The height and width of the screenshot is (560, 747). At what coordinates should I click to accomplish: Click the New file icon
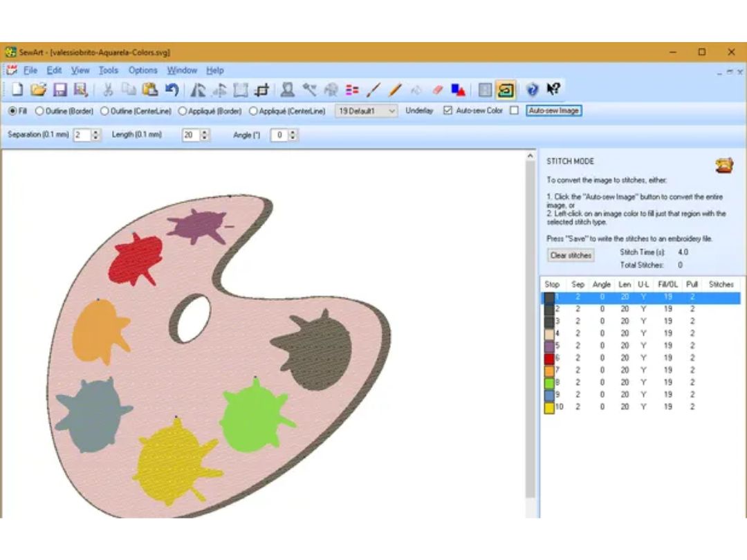[x=17, y=89]
